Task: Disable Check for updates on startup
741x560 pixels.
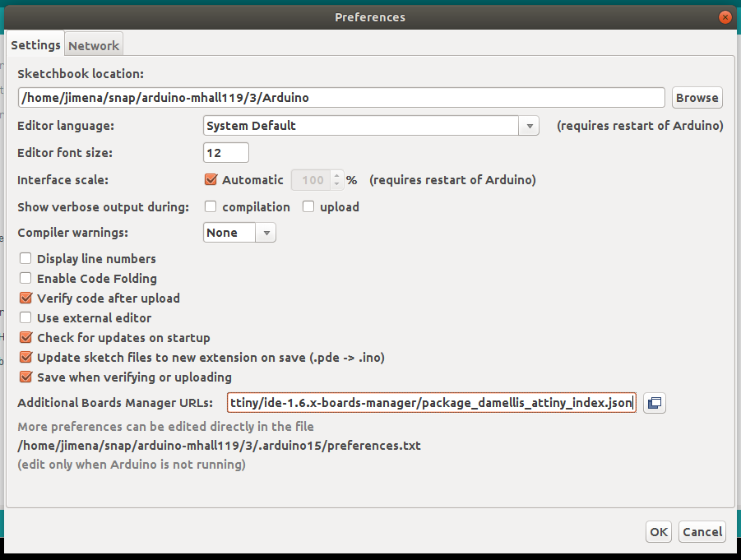Action: click(25, 337)
